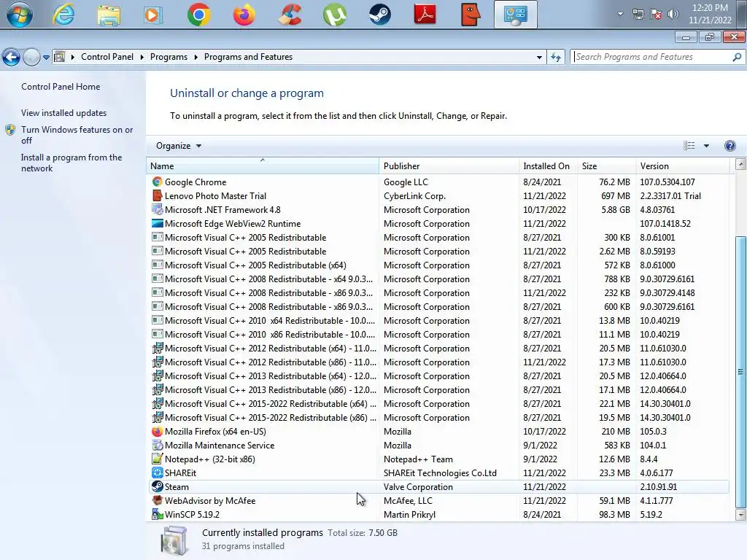This screenshot has height=560, width=747.
Task: Sort by the Publisher column header
Action: pyautogui.click(x=449, y=166)
